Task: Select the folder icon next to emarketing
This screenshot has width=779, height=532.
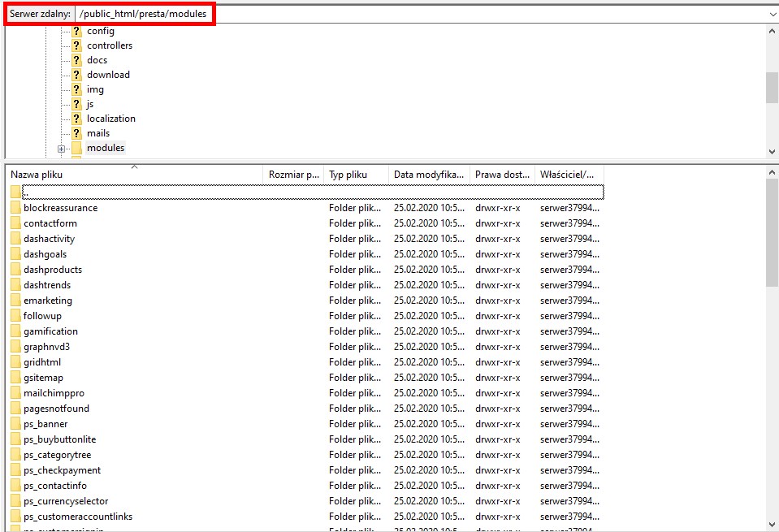Action: tap(15, 301)
